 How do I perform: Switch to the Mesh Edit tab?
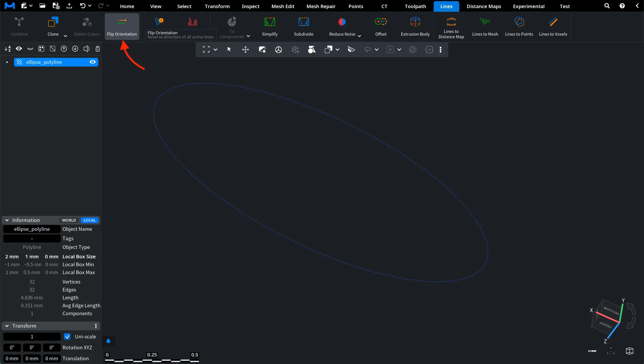point(283,6)
